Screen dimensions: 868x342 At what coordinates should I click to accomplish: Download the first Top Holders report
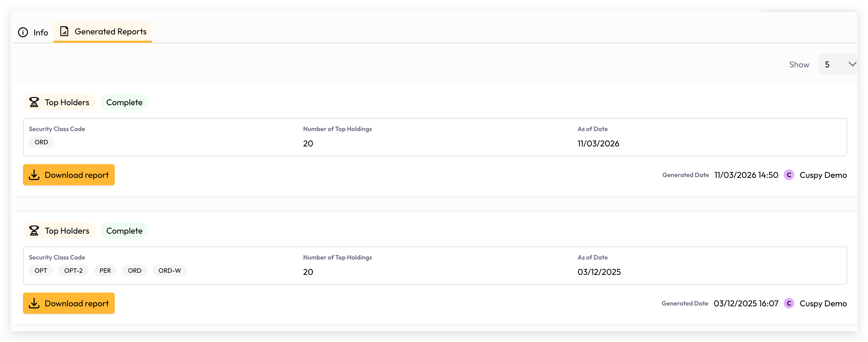(x=69, y=175)
